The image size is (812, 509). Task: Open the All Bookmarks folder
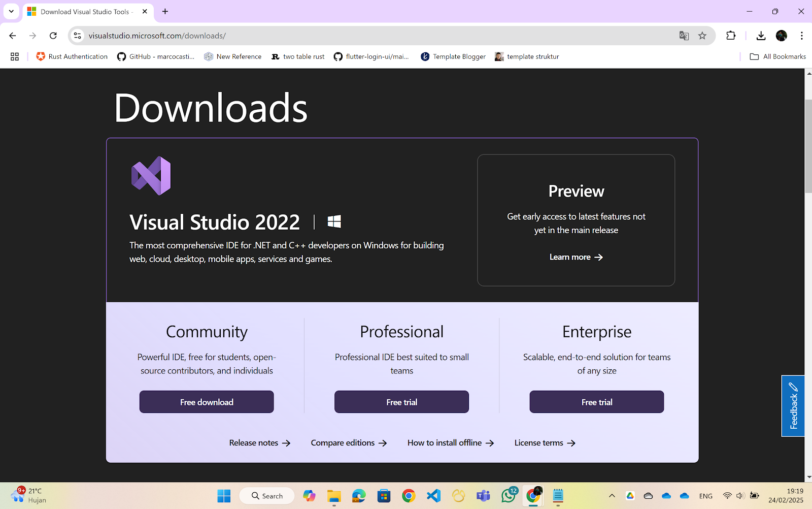[x=778, y=56]
